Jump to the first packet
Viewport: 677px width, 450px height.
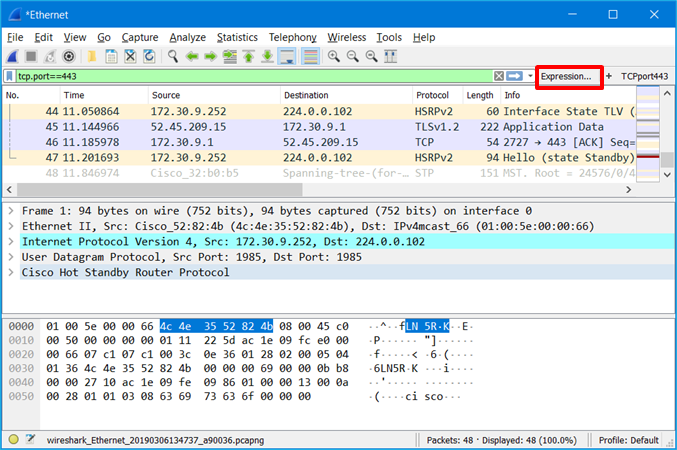click(248, 56)
